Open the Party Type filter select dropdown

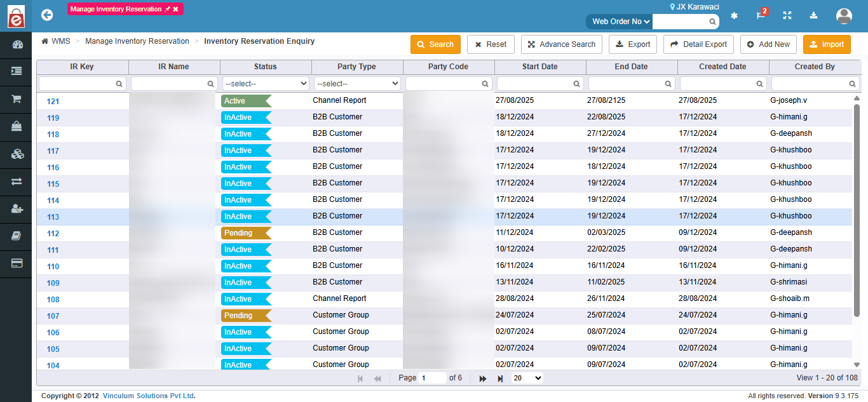tap(357, 83)
